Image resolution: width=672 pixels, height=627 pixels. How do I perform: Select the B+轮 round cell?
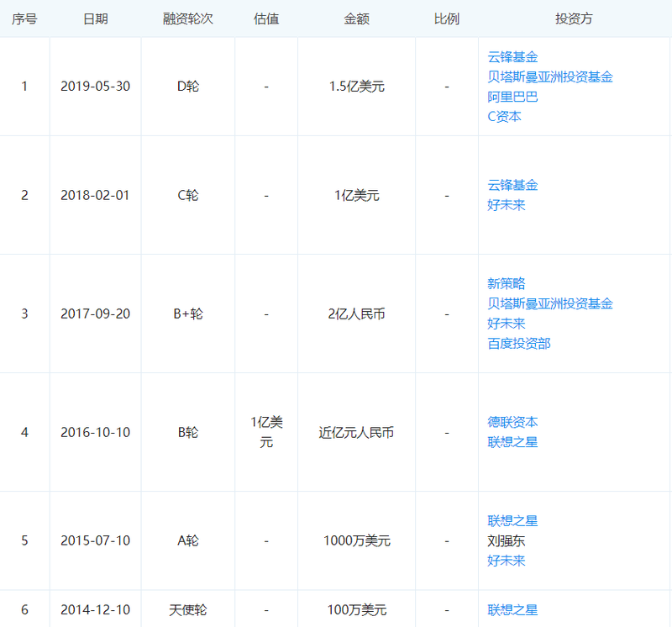[x=188, y=314]
